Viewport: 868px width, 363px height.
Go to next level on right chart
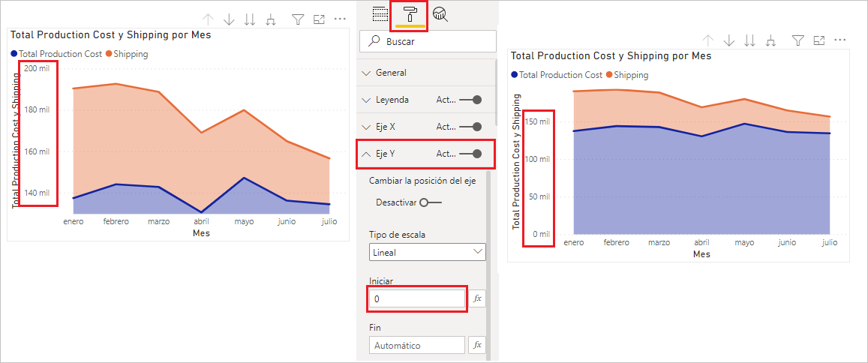750,40
